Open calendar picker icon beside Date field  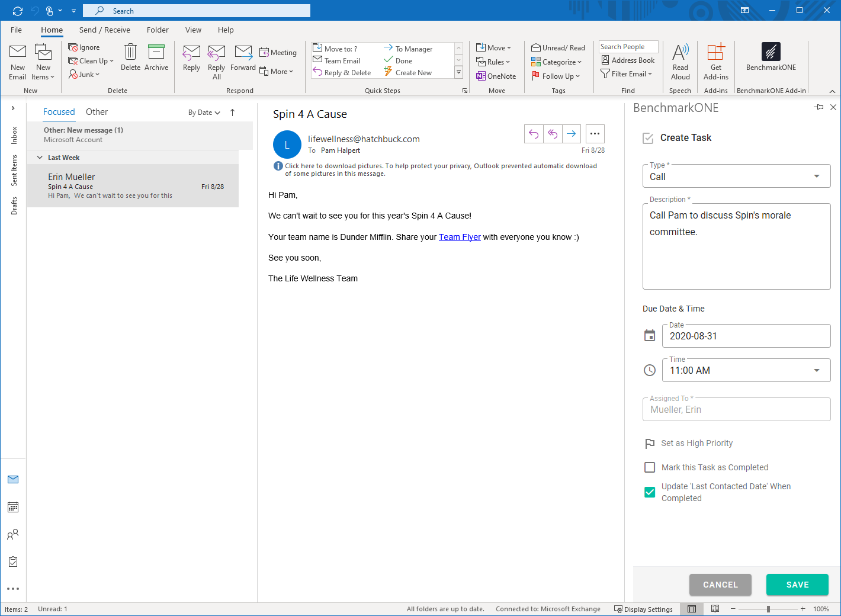(x=650, y=336)
